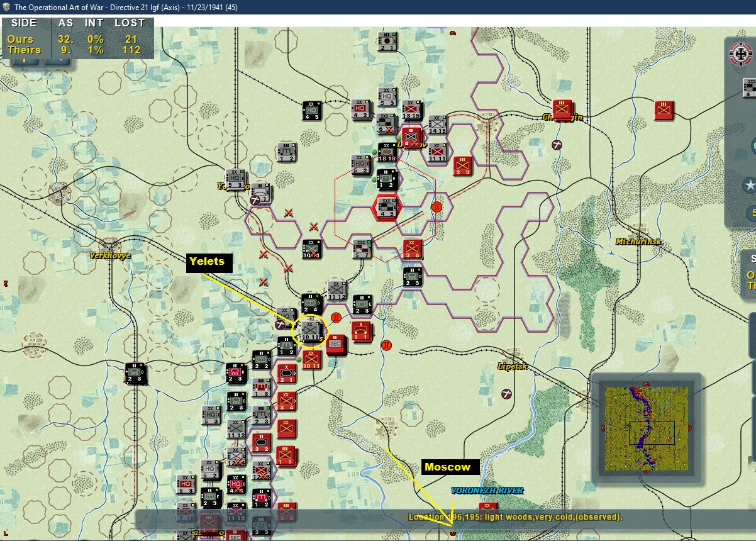756x541 pixels.
Task: Select the red enemy battalion 2-2
Action: [x=262, y=442]
